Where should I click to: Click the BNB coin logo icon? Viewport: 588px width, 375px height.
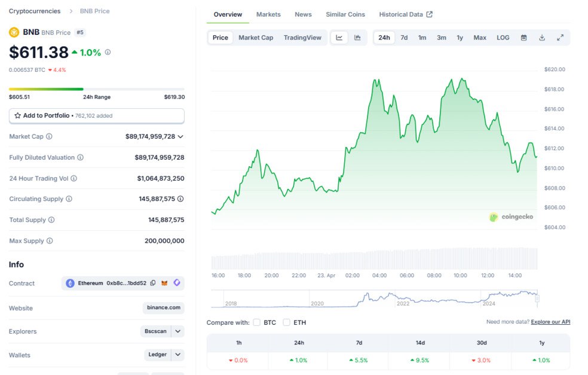pos(14,32)
